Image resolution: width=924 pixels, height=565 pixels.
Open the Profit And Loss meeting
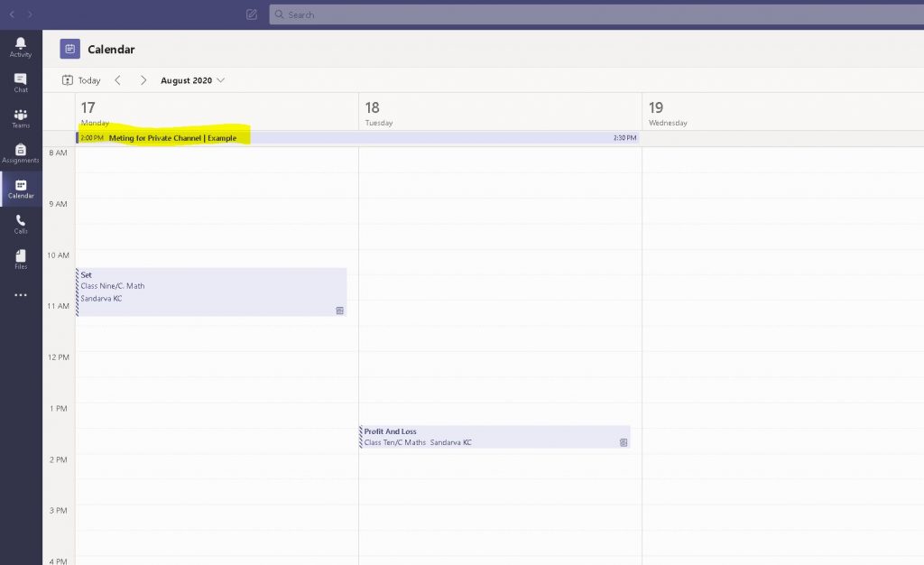(494, 437)
